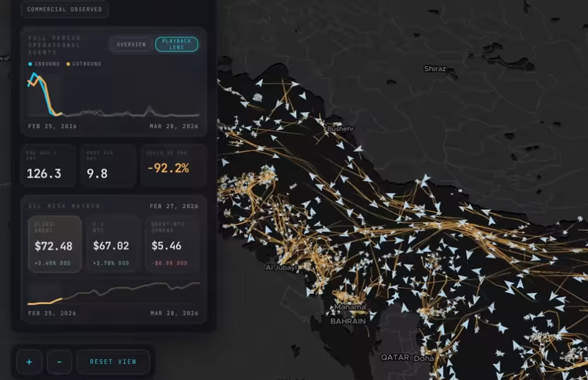
Task: Click the -$0.08 DOD change value
Action: [x=170, y=263]
